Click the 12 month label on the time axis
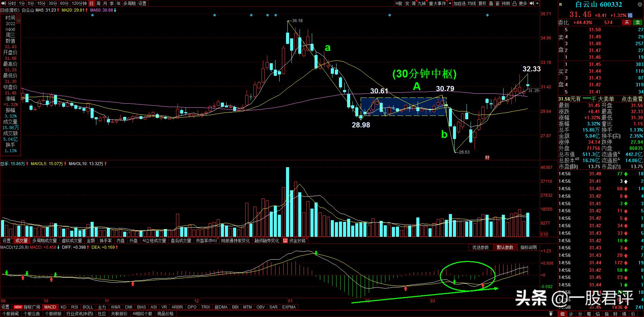 pos(196,301)
